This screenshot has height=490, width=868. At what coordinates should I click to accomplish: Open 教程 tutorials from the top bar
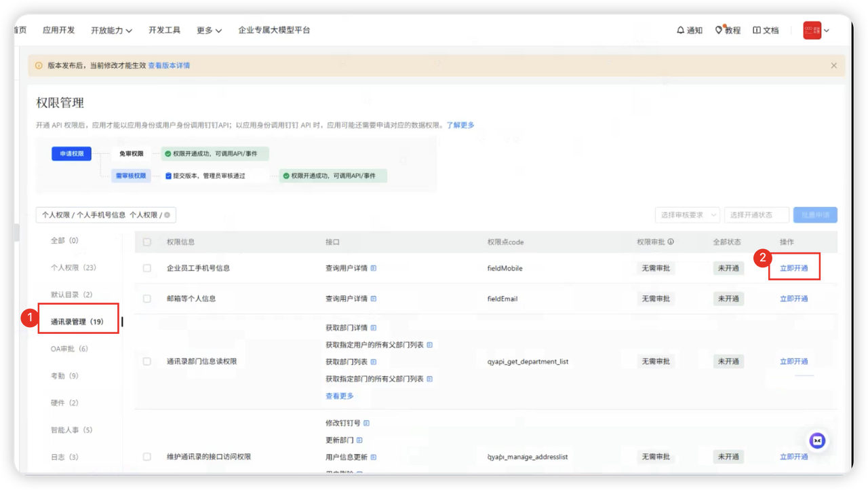point(719,31)
